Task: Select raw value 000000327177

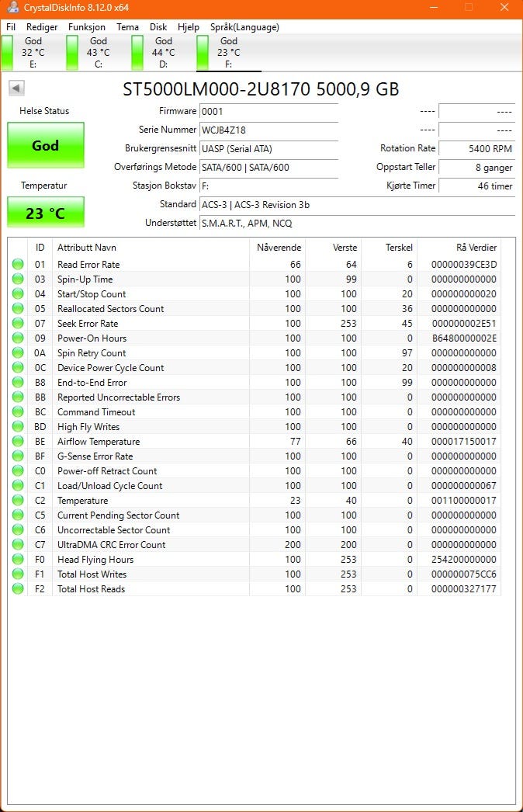Action: coord(464,588)
